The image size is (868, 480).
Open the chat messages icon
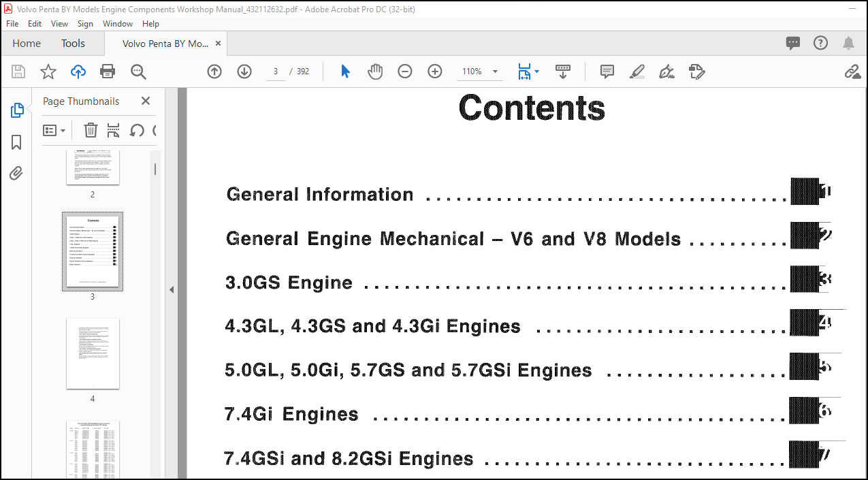pyautogui.click(x=793, y=44)
